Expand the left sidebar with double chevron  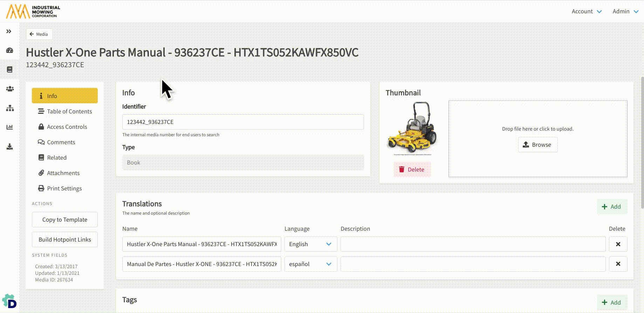9,32
